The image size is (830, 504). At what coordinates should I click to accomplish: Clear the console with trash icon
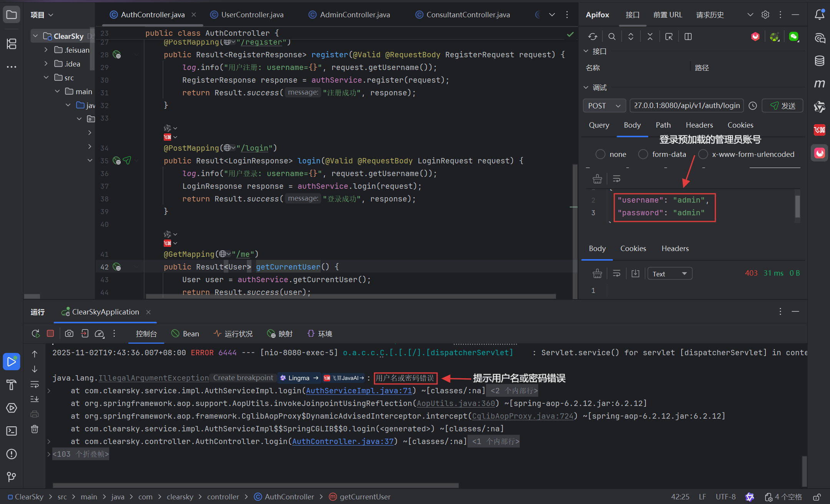(35, 429)
